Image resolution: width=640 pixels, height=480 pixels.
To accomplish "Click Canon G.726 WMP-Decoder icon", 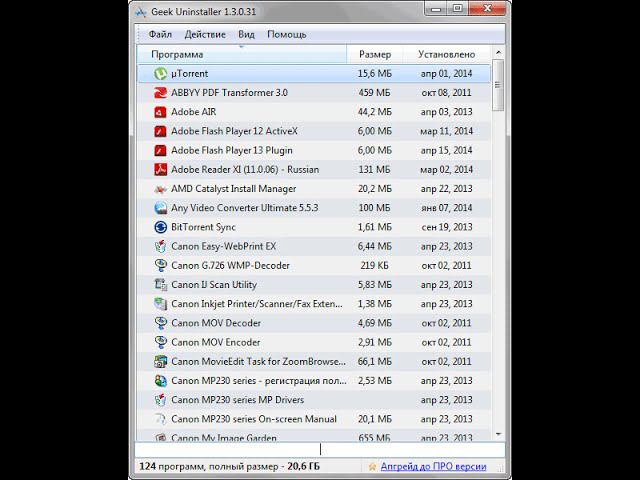I will (x=160, y=265).
